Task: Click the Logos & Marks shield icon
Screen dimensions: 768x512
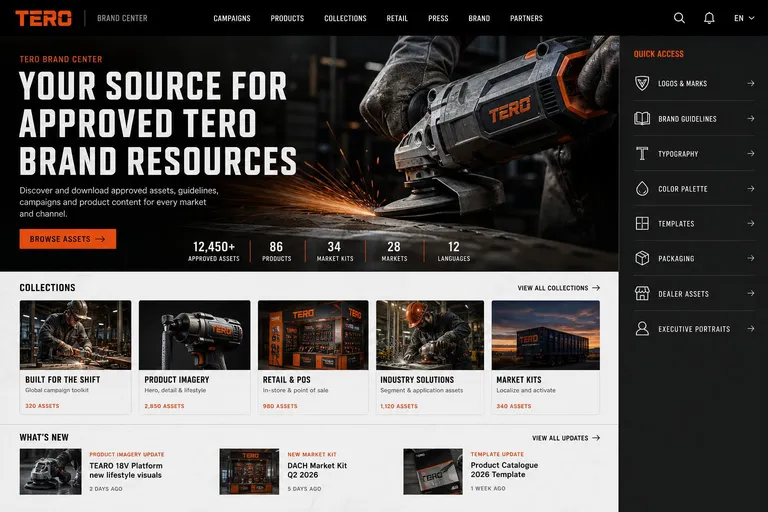Action: [642, 83]
